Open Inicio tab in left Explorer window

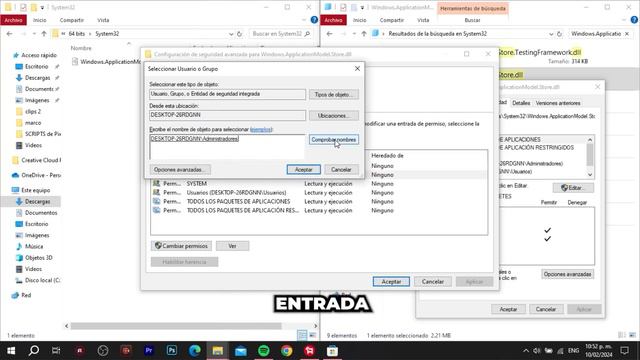(40, 20)
